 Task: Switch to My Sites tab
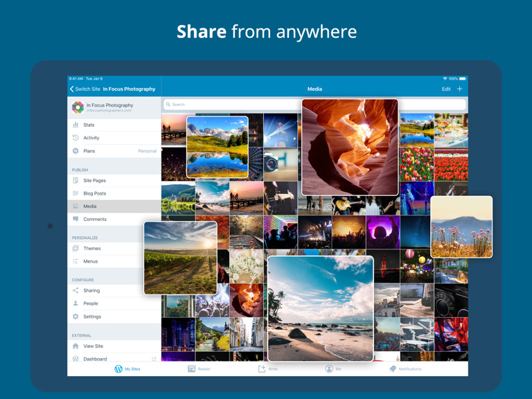point(127,369)
